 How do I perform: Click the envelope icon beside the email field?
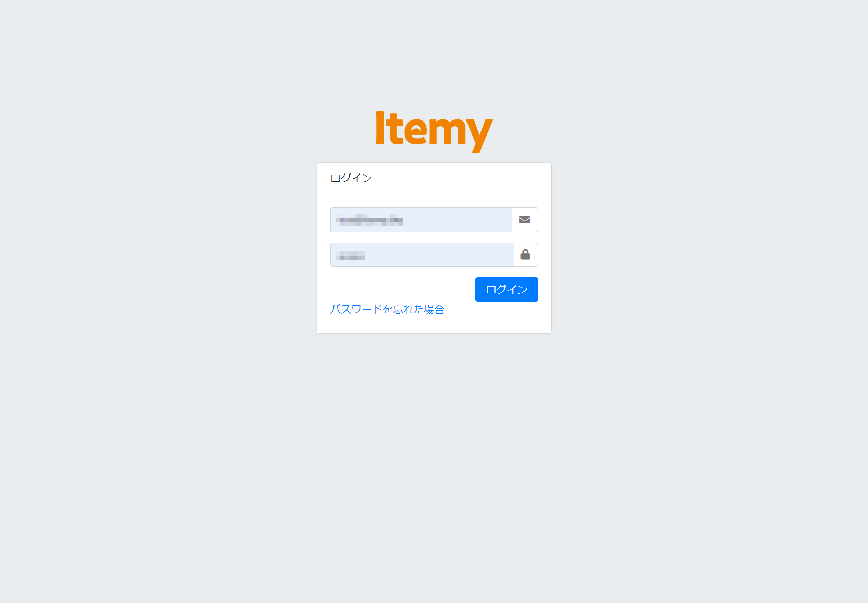(x=525, y=220)
